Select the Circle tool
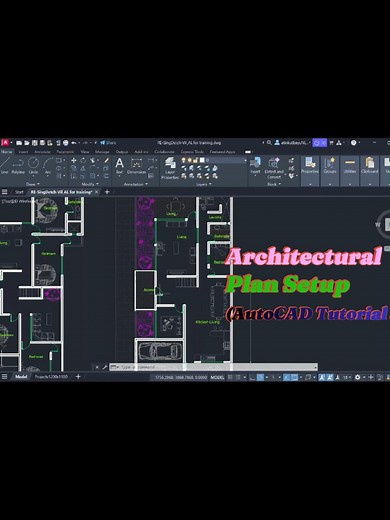This screenshot has height=520, width=390. (x=33, y=166)
